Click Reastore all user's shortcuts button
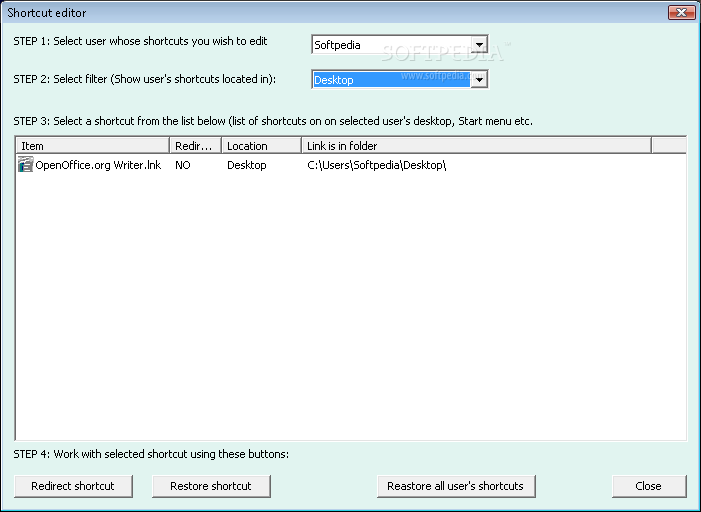 pos(456,486)
